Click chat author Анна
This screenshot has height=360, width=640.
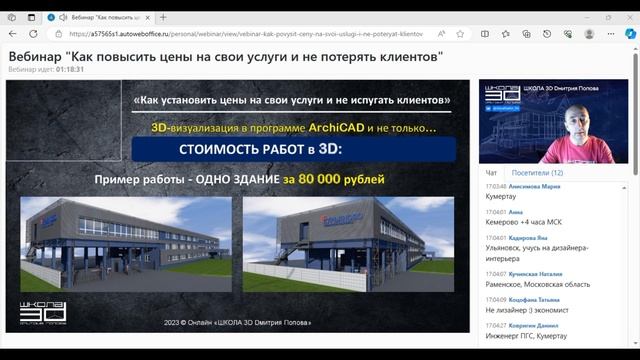click(x=516, y=212)
